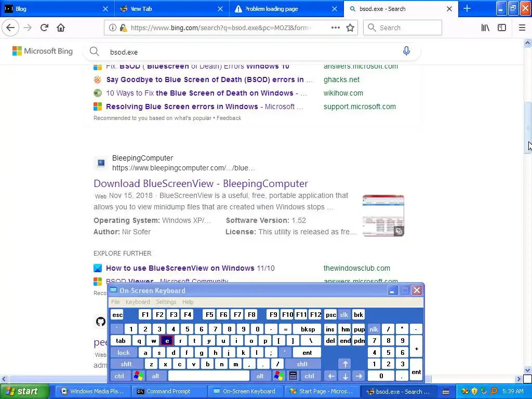
Task: Click the Bing search magnifier icon
Action: click(x=95, y=51)
